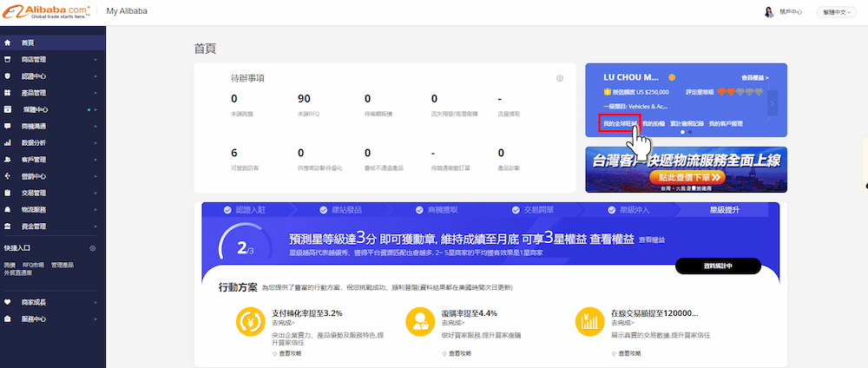Image resolution: width=868 pixels, height=368 pixels.
Task: Open settings gear in 待辦事項 panel
Action: (560, 78)
